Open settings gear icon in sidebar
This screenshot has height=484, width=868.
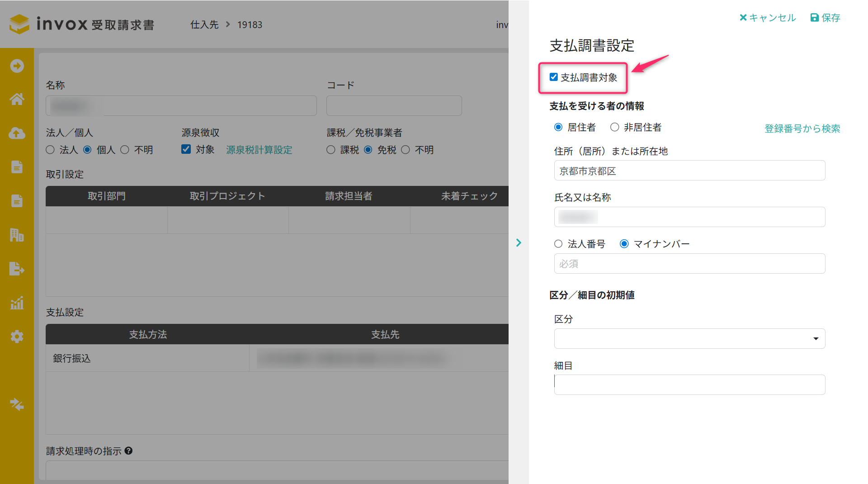(x=17, y=337)
